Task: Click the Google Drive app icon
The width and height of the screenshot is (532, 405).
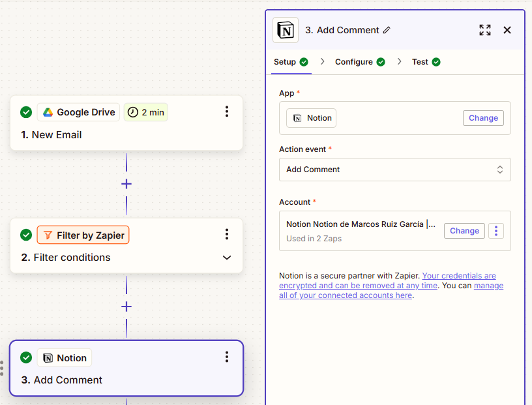Action: tap(48, 112)
